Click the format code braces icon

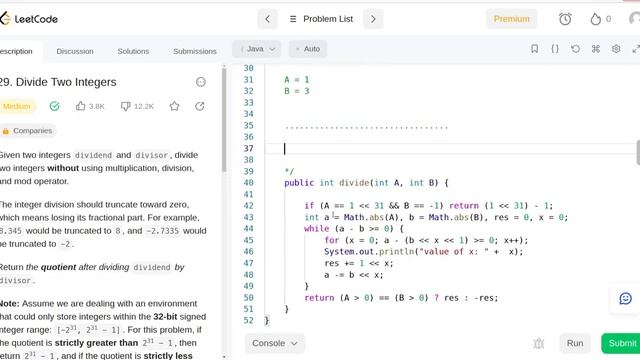click(555, 49)
